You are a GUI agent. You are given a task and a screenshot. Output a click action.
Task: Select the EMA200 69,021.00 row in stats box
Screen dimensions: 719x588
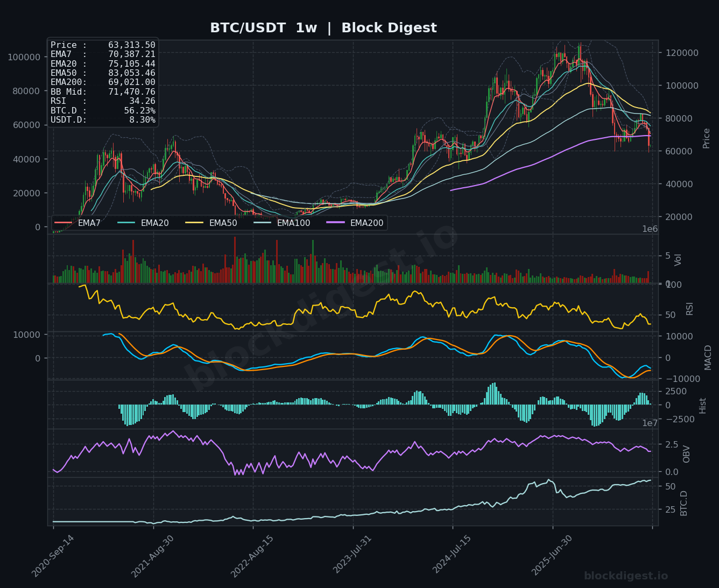click(x=103, y=82)
